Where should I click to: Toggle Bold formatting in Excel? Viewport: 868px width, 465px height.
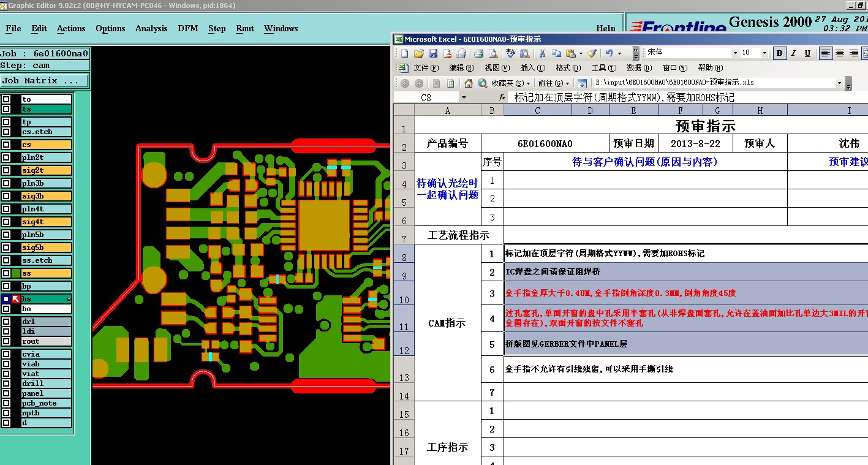click(780, 53)
